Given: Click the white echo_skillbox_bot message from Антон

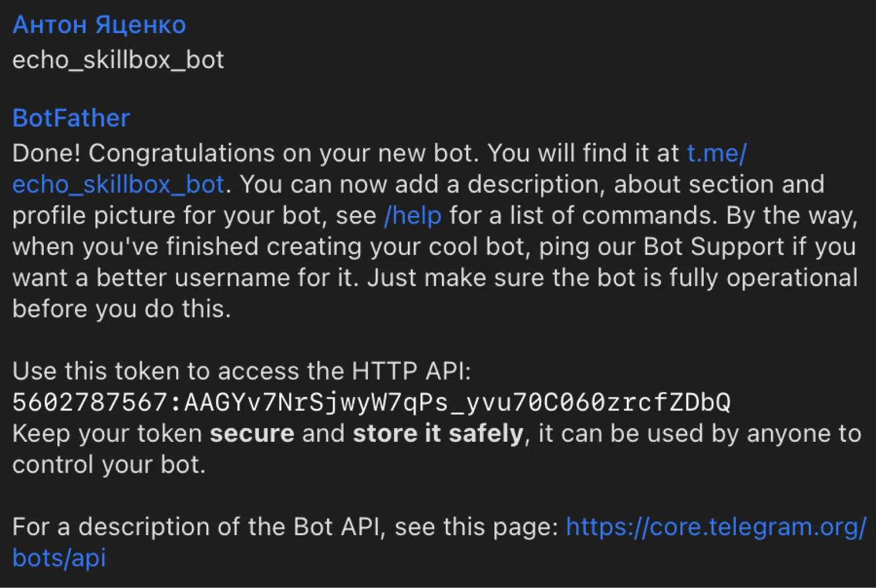Looking at the screenshot, I should (118, 60).
